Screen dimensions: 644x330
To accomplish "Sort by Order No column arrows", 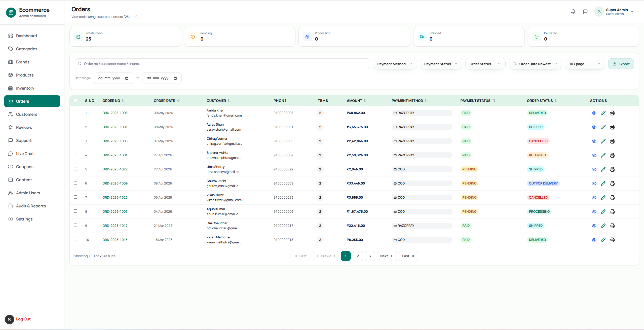I will point(123,100).
